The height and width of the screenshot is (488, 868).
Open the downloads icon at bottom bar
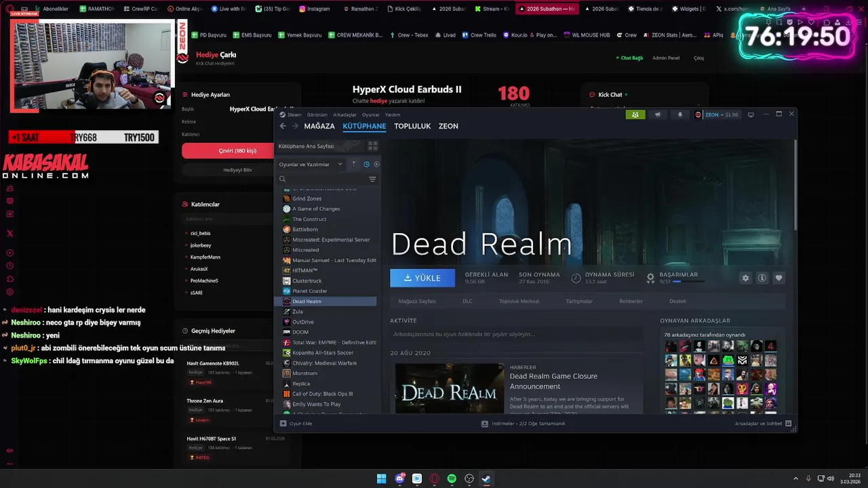(x=485, y=424)
